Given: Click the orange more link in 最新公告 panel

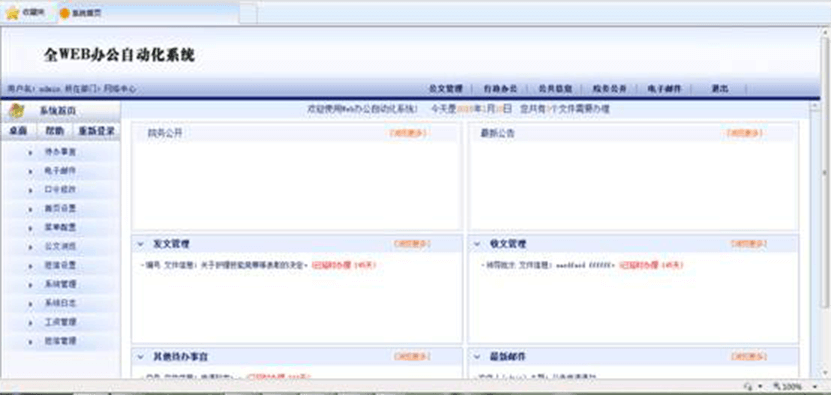Looking at the screenshot, I should (745, 134).
